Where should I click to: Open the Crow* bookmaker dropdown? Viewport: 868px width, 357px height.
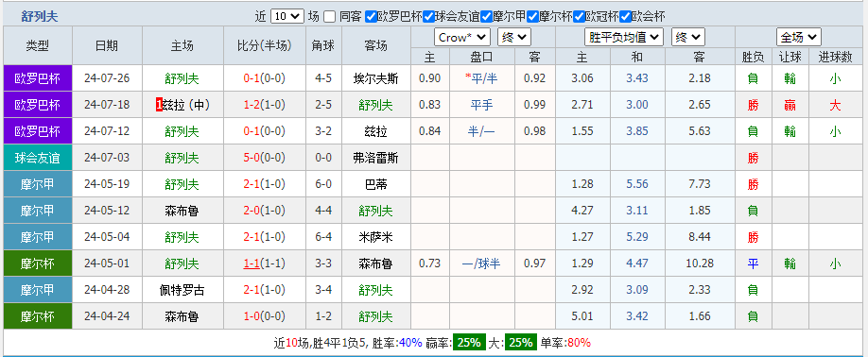click(x=462, y=38)
